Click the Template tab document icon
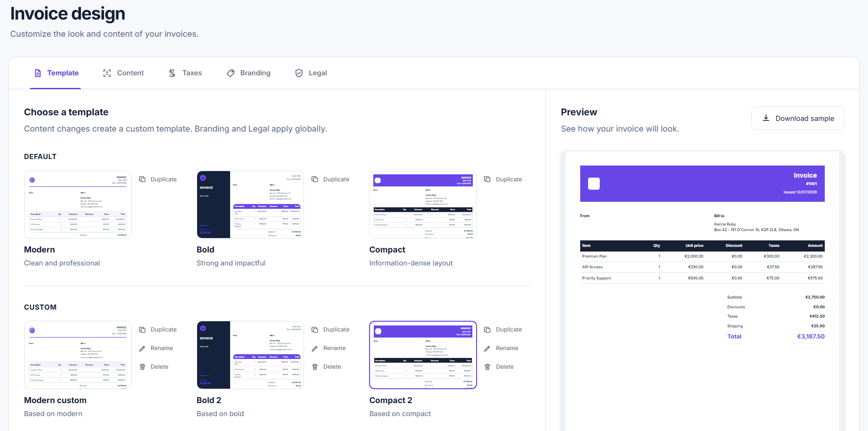Viewport: 868px width, 431px height. [x=38, y=73]
